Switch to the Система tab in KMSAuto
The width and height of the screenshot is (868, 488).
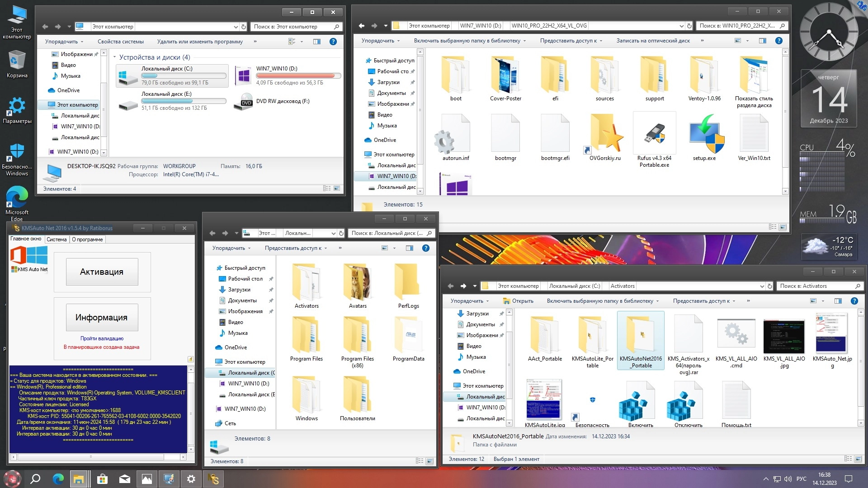tap(57, 239)
